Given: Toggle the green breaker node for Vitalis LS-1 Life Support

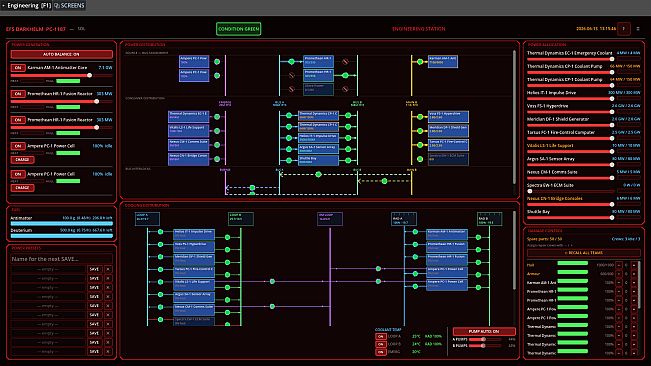Looking at the screenshot, I should pos(217,131).
